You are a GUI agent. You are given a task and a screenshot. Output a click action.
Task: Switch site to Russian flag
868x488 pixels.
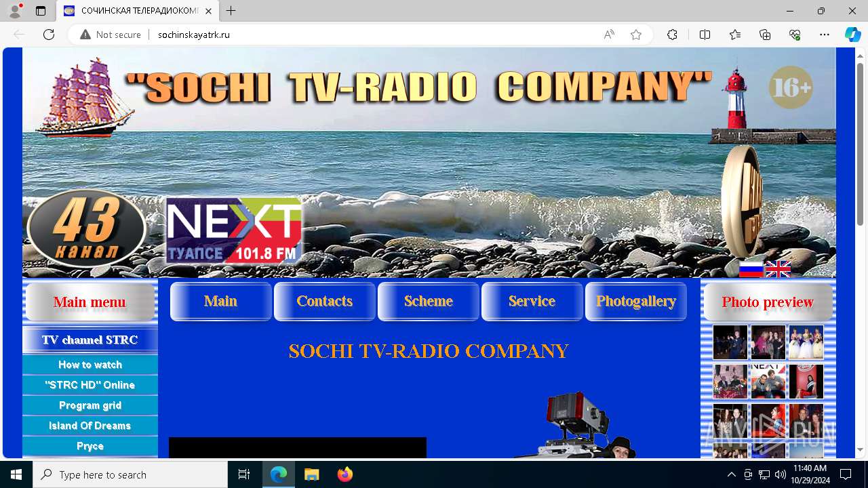[x=751, y=269]
